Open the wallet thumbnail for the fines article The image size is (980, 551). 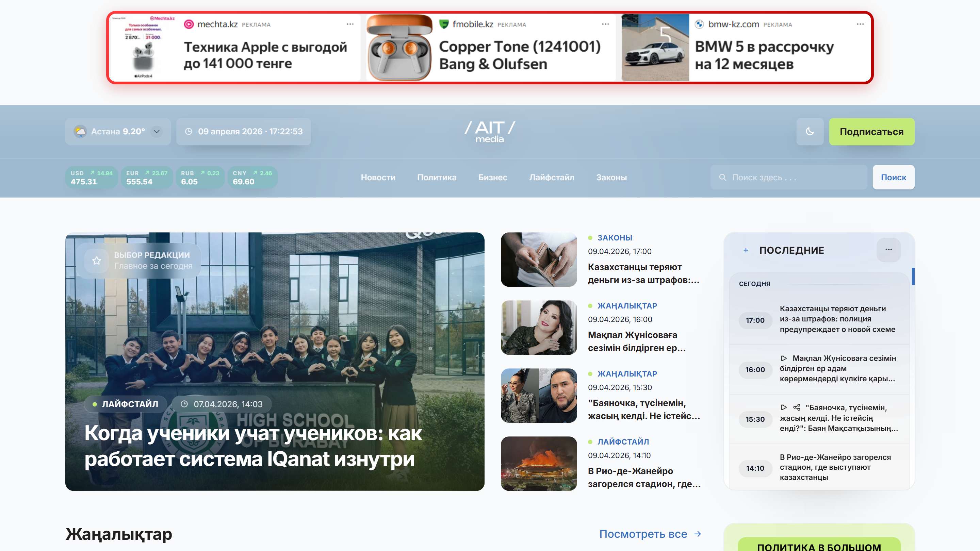[x=539, y=259]
